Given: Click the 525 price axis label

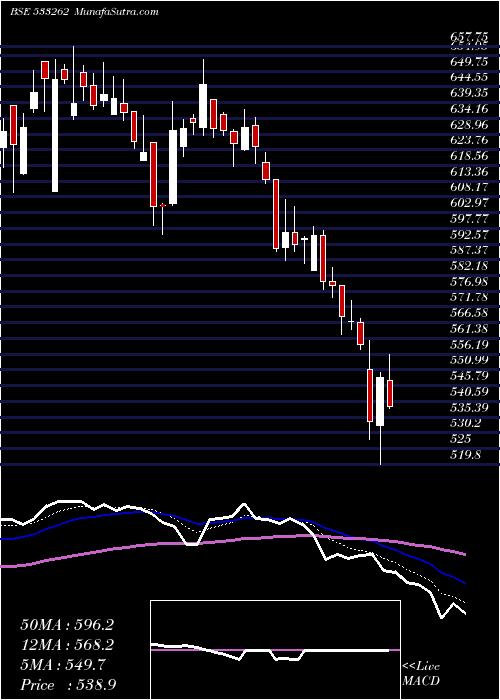Looking at the screenshot, I should click(x=460, y=439).
